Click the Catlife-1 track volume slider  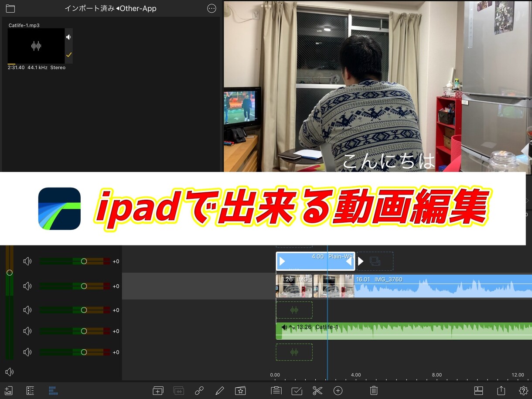pos(75,331)
